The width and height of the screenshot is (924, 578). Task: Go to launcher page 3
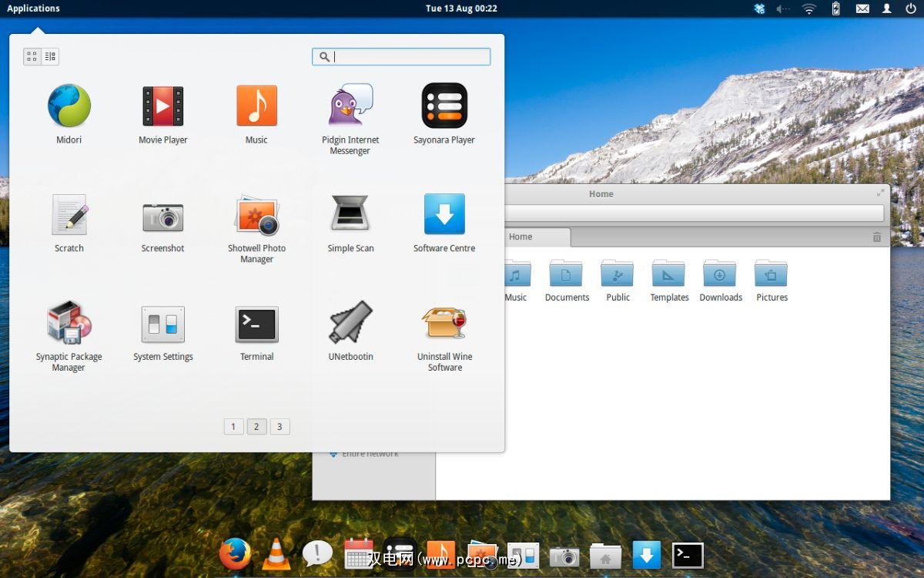(x=280, y=426)
